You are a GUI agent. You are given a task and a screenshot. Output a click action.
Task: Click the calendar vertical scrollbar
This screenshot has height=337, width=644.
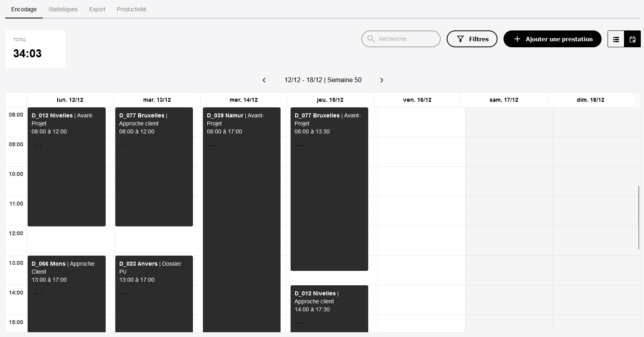(639, 218)
